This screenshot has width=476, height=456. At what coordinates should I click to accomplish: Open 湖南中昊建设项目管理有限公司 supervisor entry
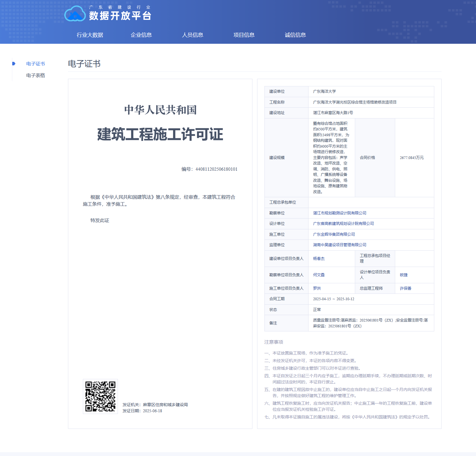tap(339, 245)
